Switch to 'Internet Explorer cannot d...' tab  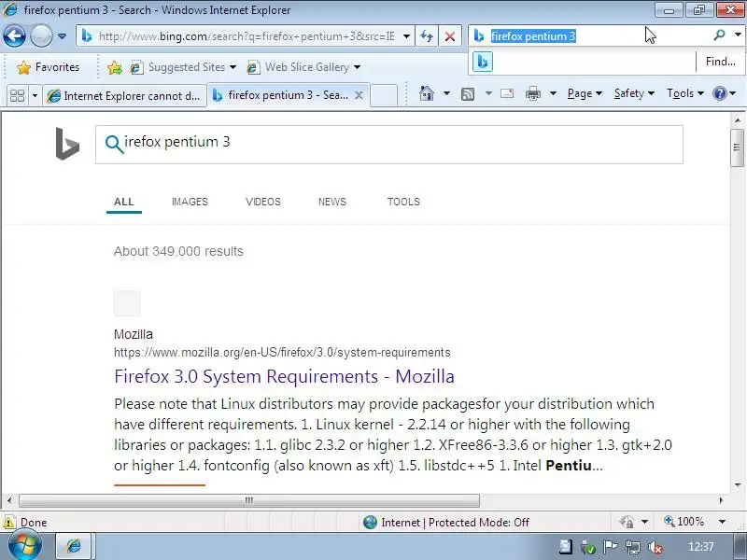(x=124, y=96)
